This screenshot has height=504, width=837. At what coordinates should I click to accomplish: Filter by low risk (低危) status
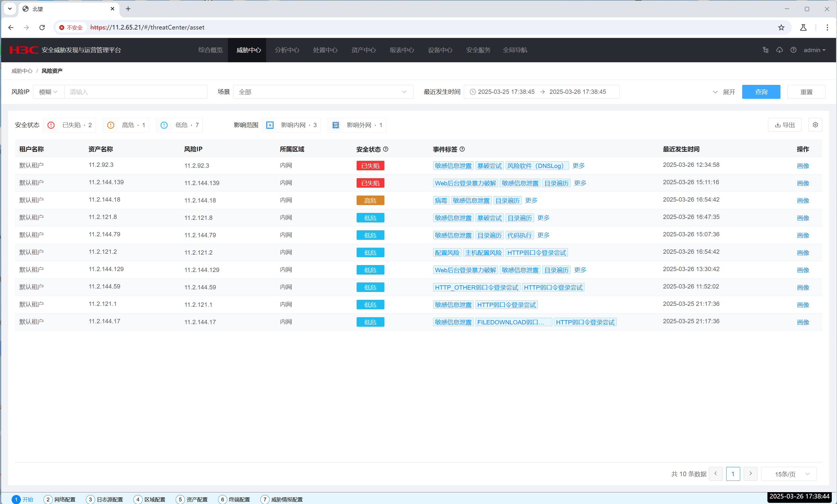click(179, 125)
